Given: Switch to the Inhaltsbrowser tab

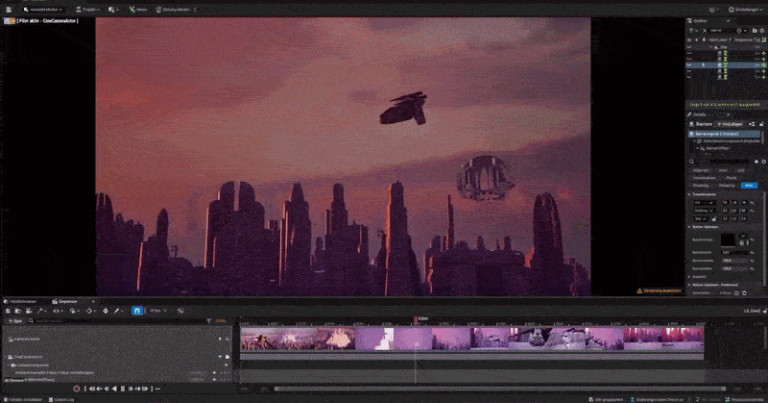Looking at the screenshot, I should click(24, 300).
